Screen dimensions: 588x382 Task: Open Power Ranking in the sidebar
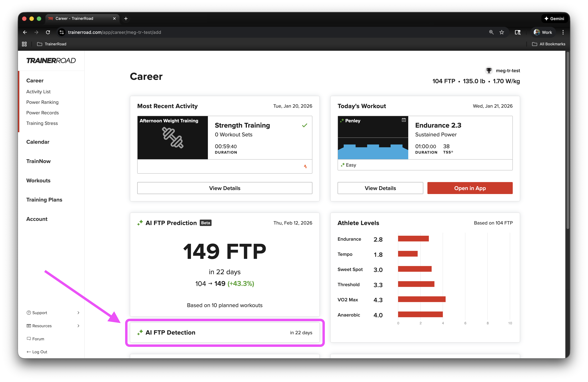43,102
